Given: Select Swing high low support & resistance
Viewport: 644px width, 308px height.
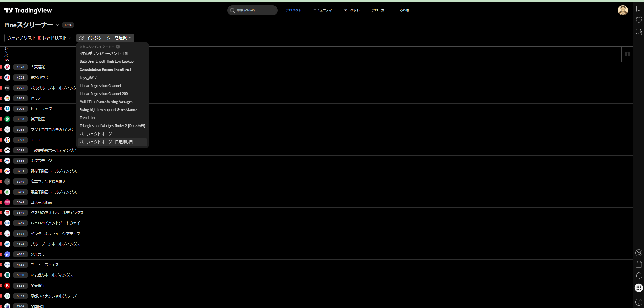Looking at the screenshot, I should 113,110.
